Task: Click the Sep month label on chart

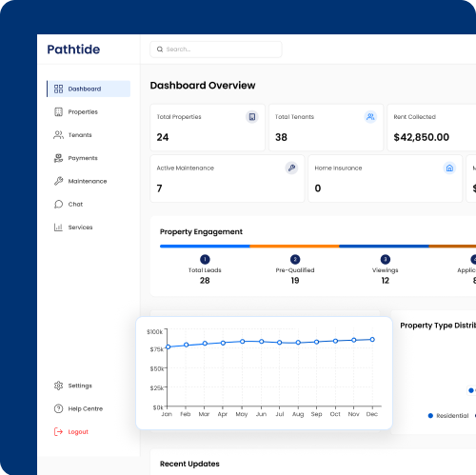Action: pos(316,414)
